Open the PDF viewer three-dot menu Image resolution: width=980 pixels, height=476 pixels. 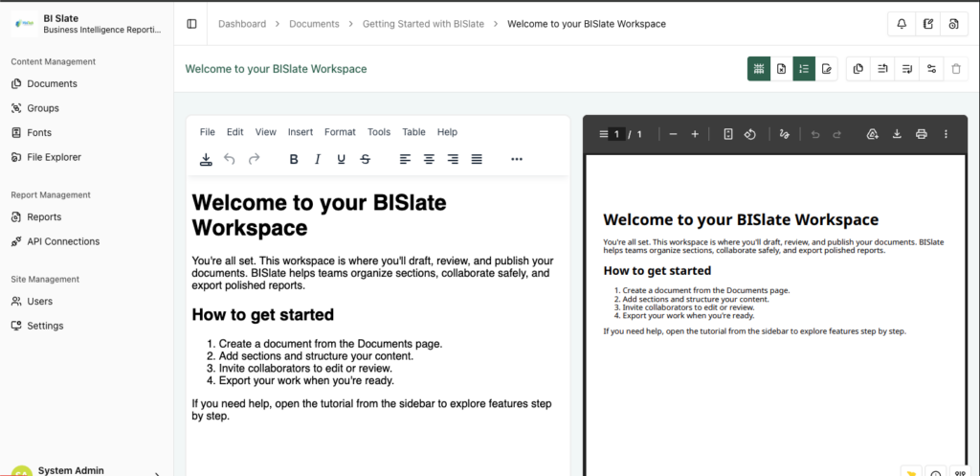pyautogui.click(x=946, y=134)
